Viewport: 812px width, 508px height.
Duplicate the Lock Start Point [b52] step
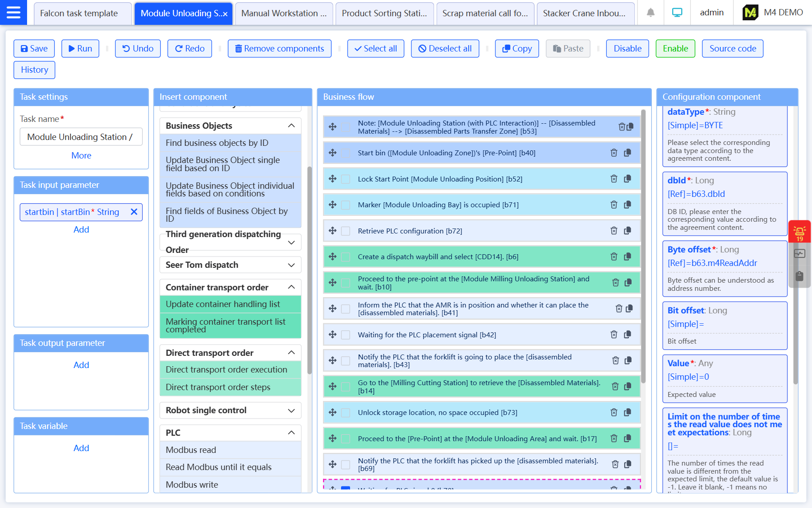click(627, 179)
